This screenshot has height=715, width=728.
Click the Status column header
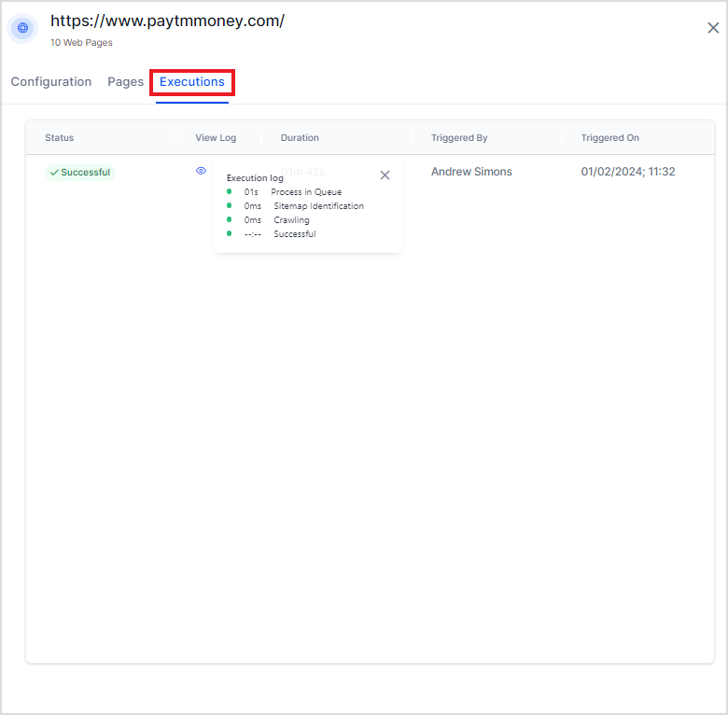coord(59,138)
